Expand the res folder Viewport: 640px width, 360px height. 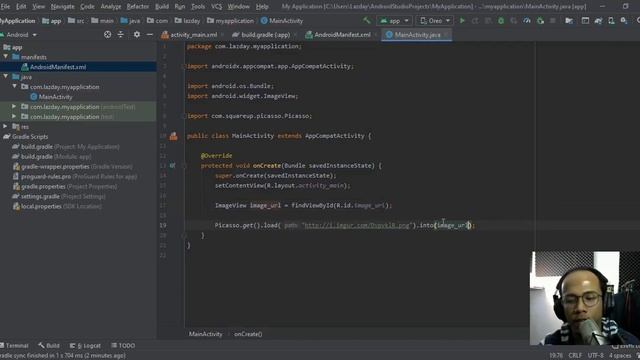point(5,126)
